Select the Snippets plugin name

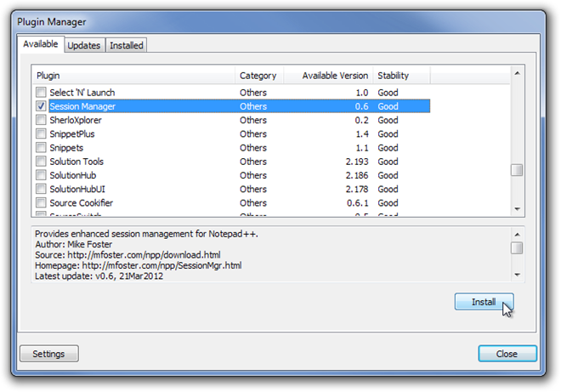[66, 148]
